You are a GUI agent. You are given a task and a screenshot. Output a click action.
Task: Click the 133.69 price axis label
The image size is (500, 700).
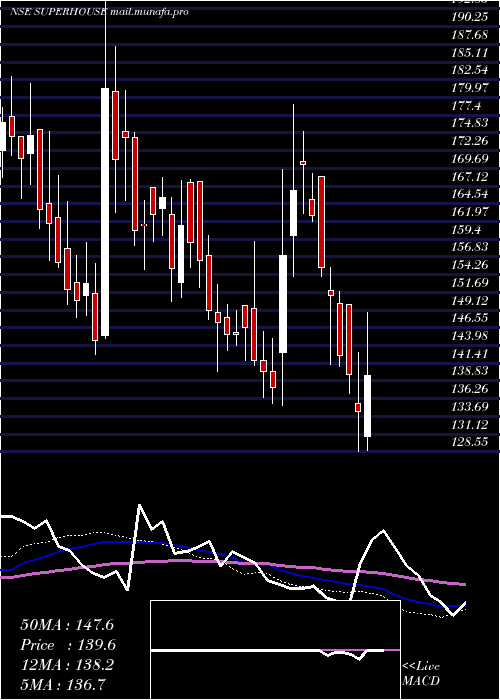click(472, 407)
